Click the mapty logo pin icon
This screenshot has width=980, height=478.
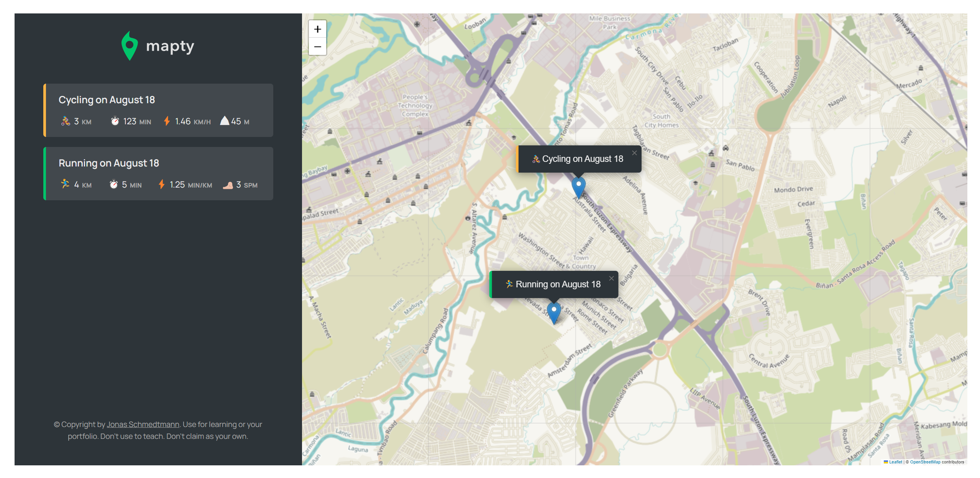coord(130,46)
